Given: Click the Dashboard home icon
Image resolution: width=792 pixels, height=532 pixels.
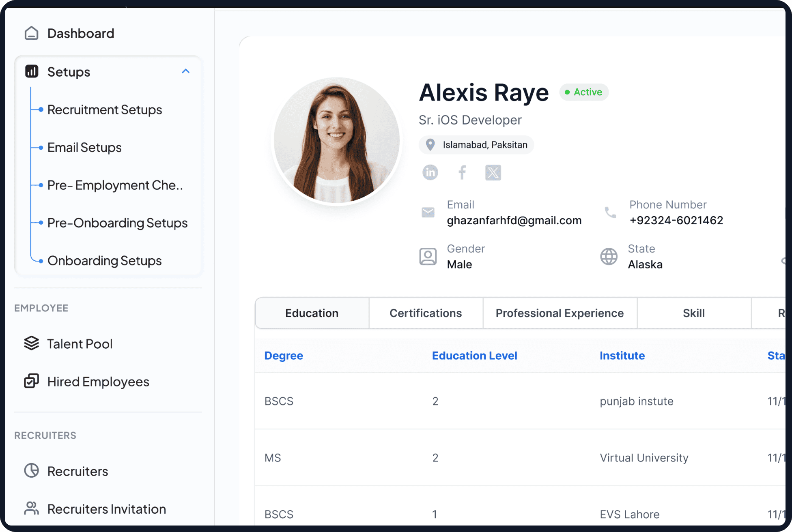Looking at the screenshot, I should 32,33.
